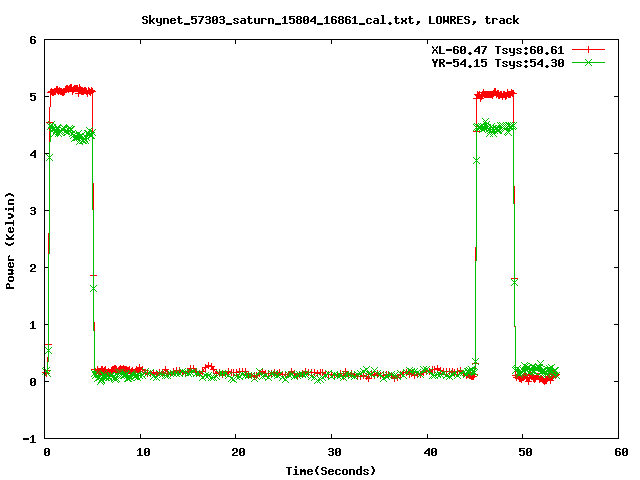Click the y-axis tick label 3

click(33, 211)
